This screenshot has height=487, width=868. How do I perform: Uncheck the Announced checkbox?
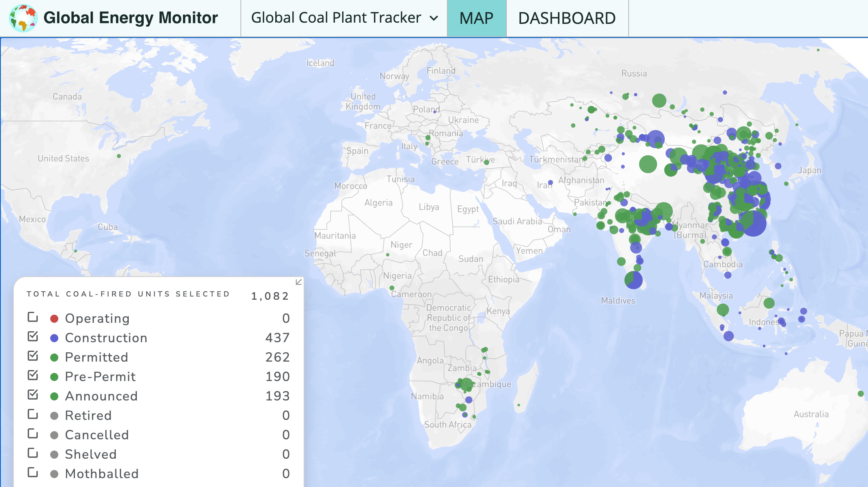click(x=33, y=395)
